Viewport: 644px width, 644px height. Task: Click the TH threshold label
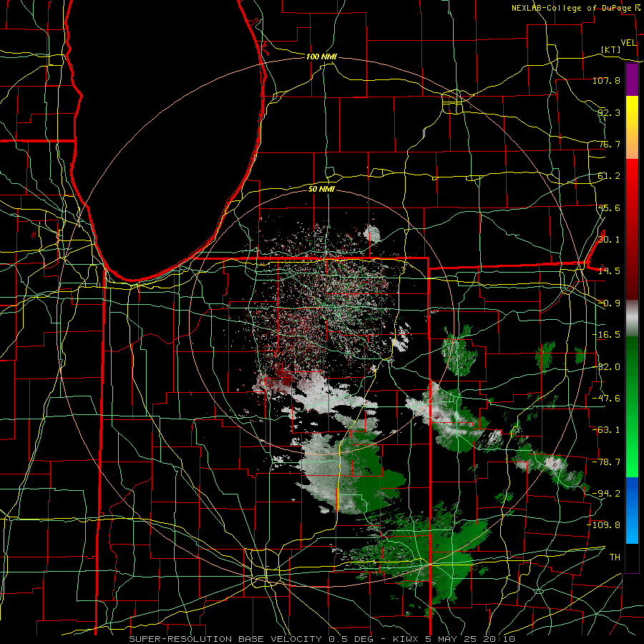[x=615, y=557]
